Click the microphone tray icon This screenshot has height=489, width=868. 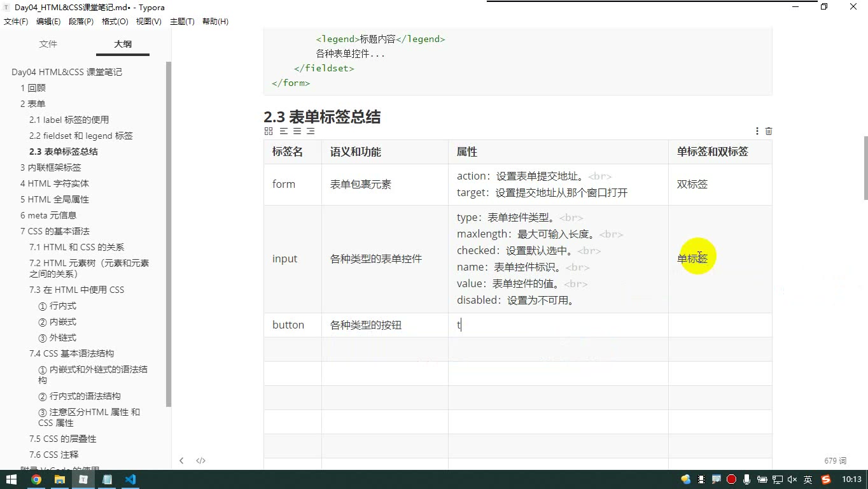click(746, 479)
